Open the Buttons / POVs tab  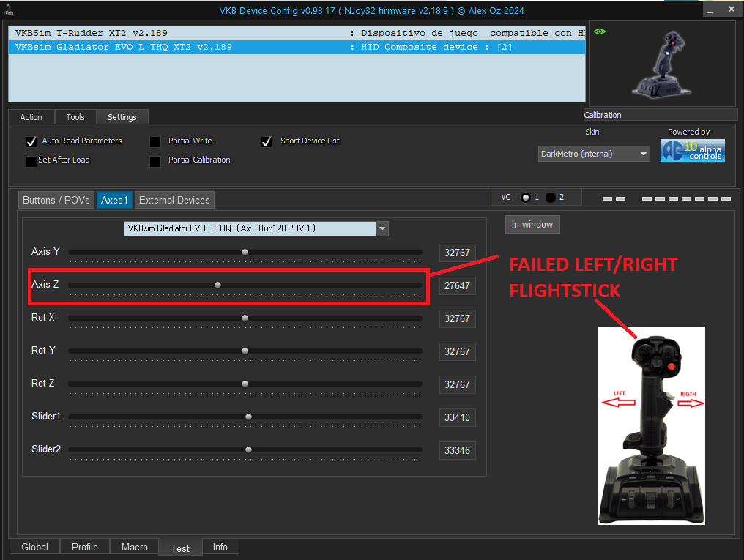click(x=56, y=200)
